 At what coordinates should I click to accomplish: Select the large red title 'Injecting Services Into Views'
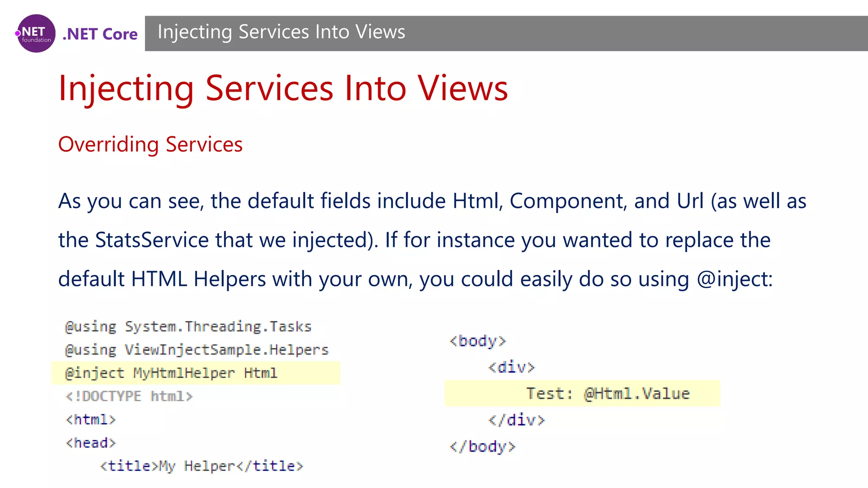pyautogui.click(x=283, y=88)
